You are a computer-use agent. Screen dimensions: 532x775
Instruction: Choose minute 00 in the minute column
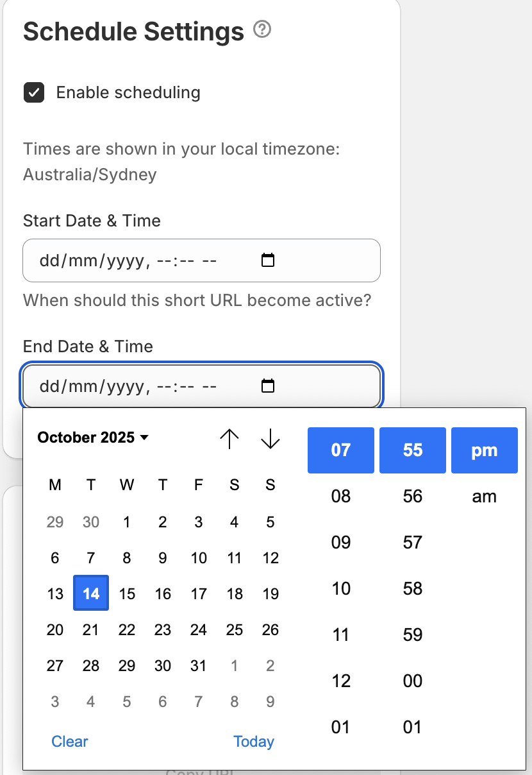tap(412, 681)
